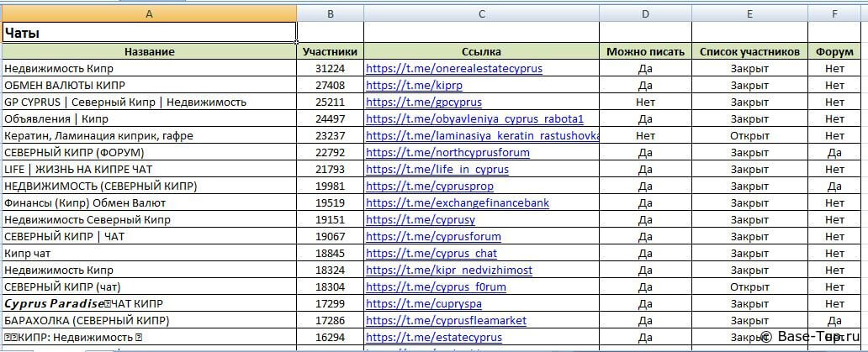
Task: Select participant count cell 31224
Action: [x=330, y=69]
